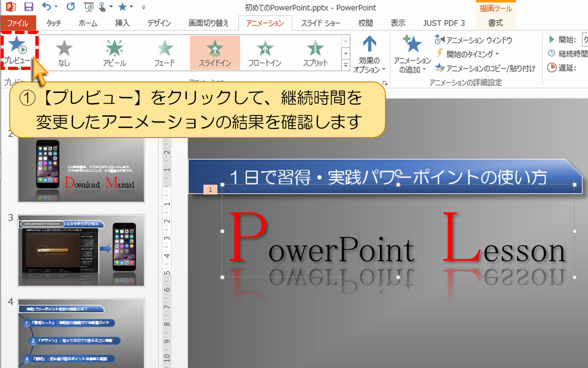The width and height of the screenshot is (588, 368).
Task: Open Customize Quick Access Toolbar dropdown
Action: click(x=144, y=7)
